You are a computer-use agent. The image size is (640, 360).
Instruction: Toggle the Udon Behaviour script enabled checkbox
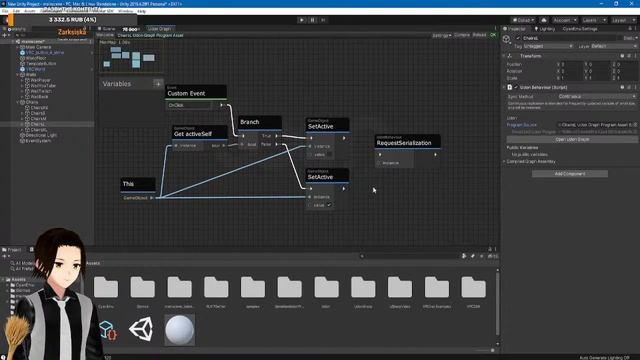(516, 87)
